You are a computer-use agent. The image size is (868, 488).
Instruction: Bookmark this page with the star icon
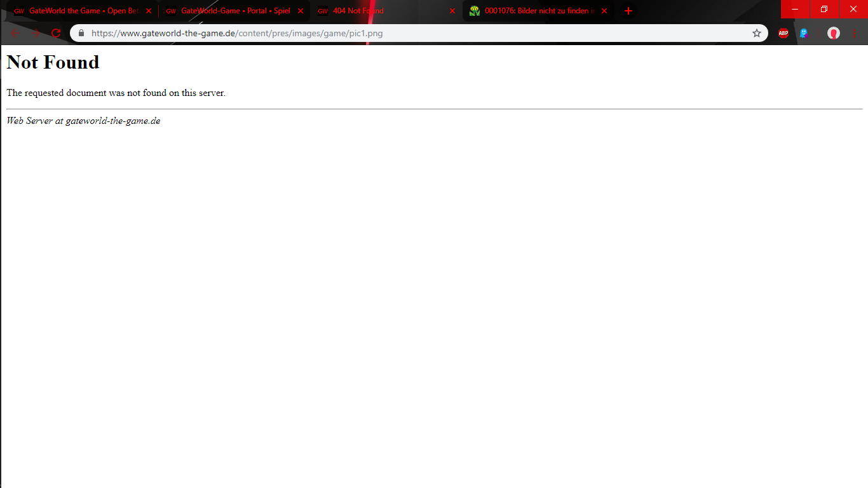757,33
